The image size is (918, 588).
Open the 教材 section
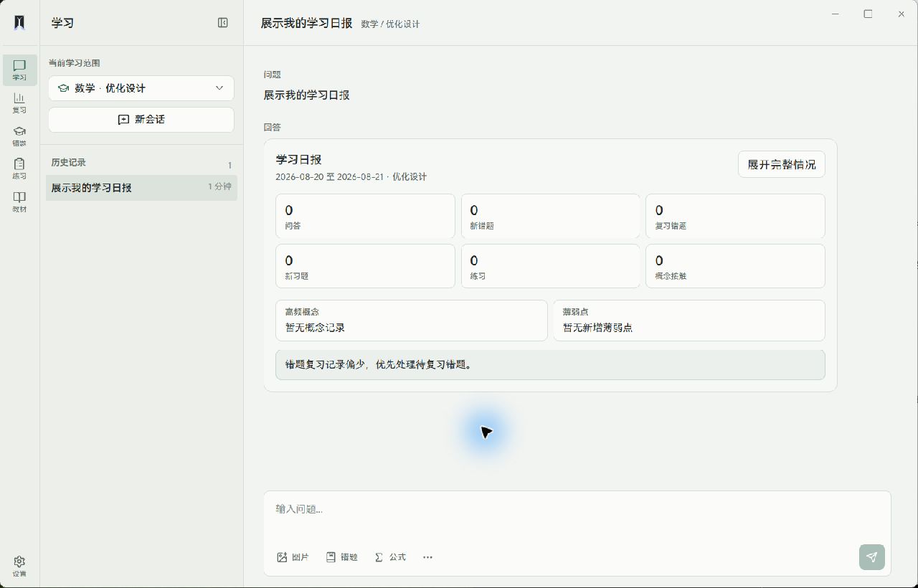19,202
